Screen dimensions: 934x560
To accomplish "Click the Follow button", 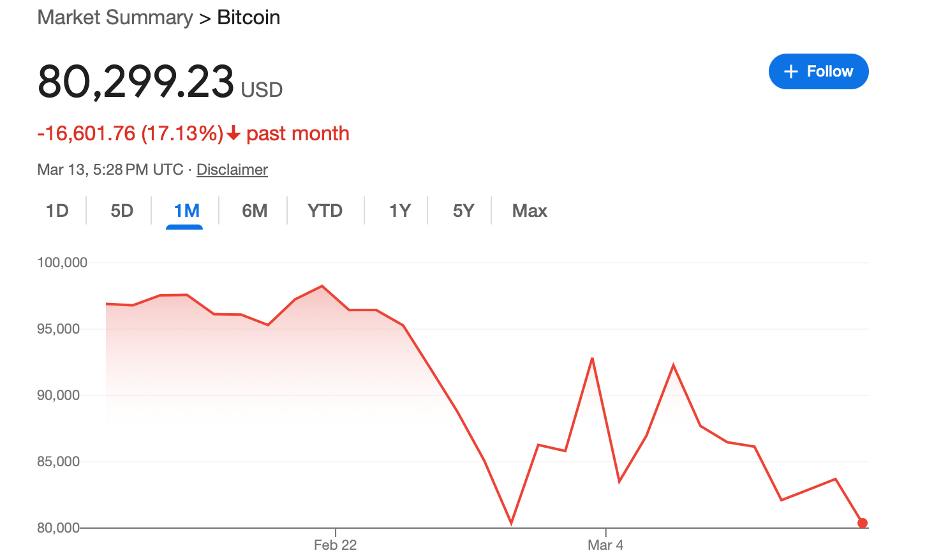I will click(819, 71).
